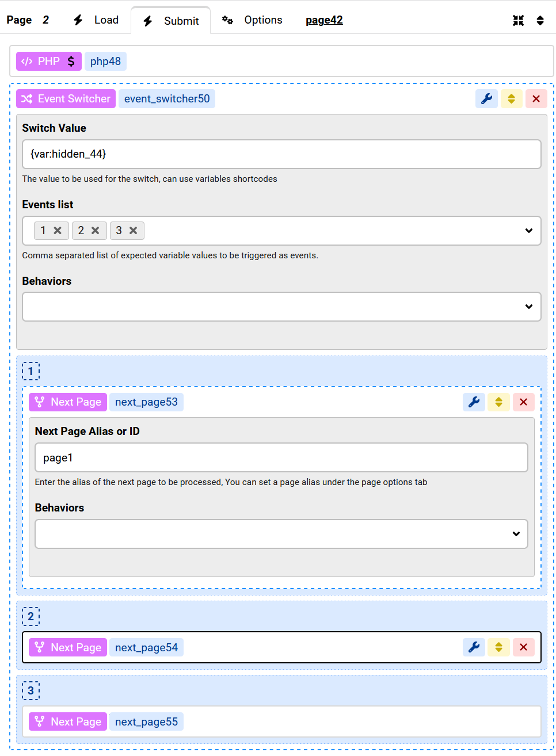
Task: Click up-down sort icon in top bar
Action: click(x=540, y=21)
